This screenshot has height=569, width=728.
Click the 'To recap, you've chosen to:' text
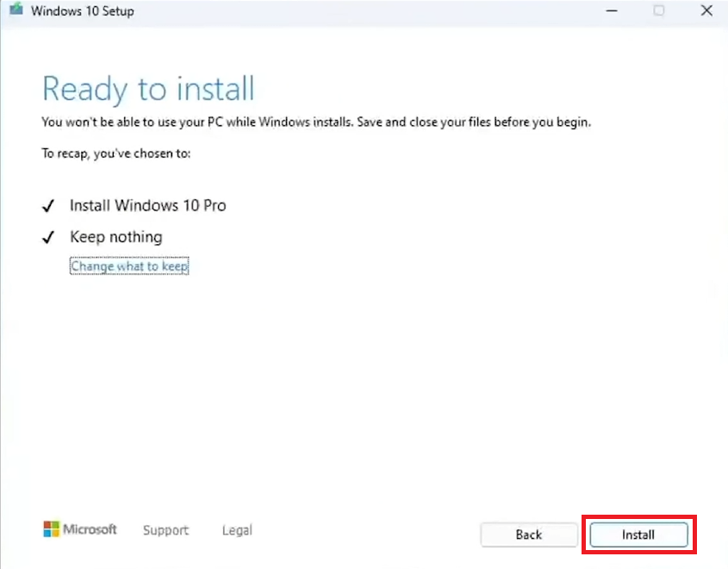coord(116,153)
